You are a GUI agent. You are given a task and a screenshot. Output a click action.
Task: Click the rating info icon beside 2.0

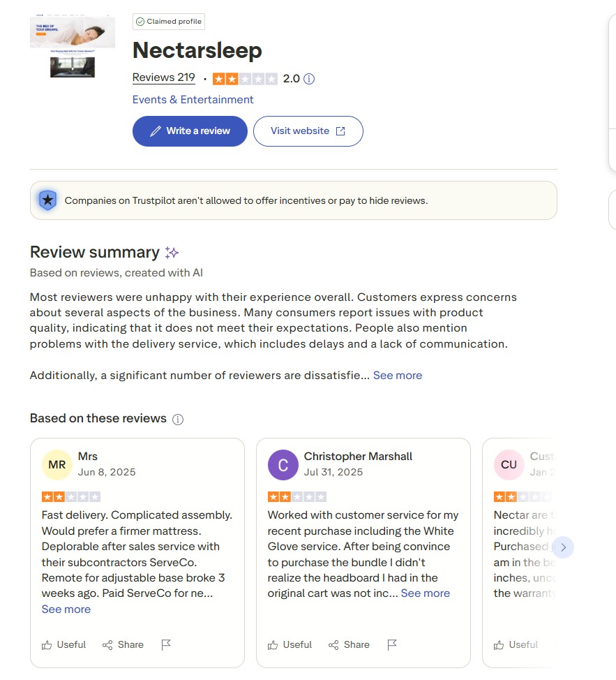coord(309,79)
